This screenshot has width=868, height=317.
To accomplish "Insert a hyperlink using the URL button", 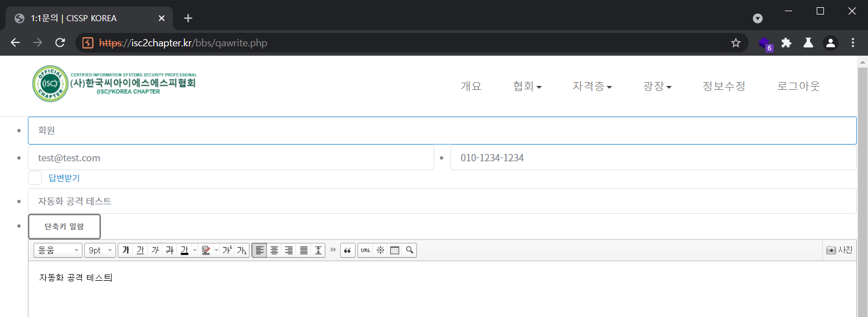I will click(366, 251).
